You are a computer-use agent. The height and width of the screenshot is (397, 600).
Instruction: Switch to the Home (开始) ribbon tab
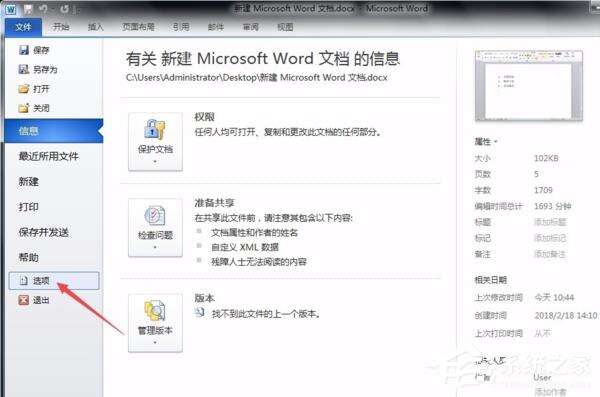click(x=61, y=27)
